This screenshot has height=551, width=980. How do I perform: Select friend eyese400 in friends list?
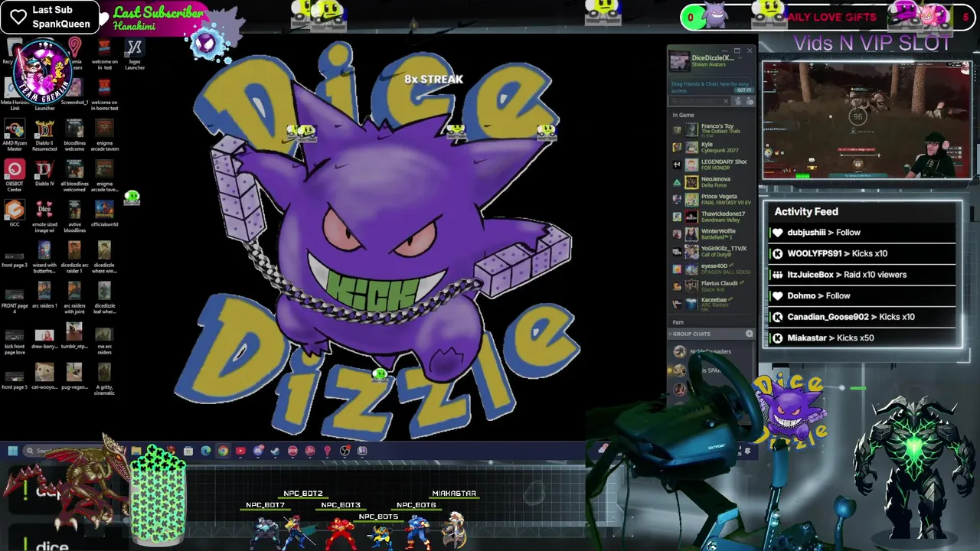click(712, 269)
